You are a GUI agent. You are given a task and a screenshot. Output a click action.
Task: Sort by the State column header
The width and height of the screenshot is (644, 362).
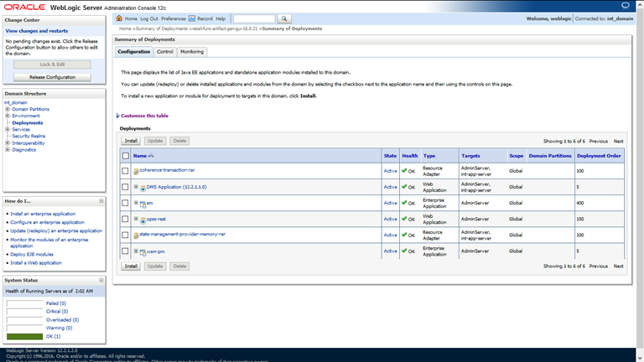click(x=390, y=156)
